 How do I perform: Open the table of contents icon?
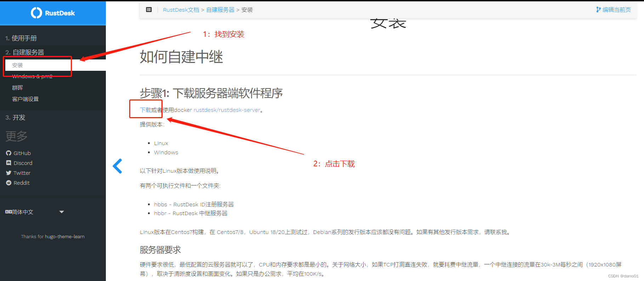point(149,10)
